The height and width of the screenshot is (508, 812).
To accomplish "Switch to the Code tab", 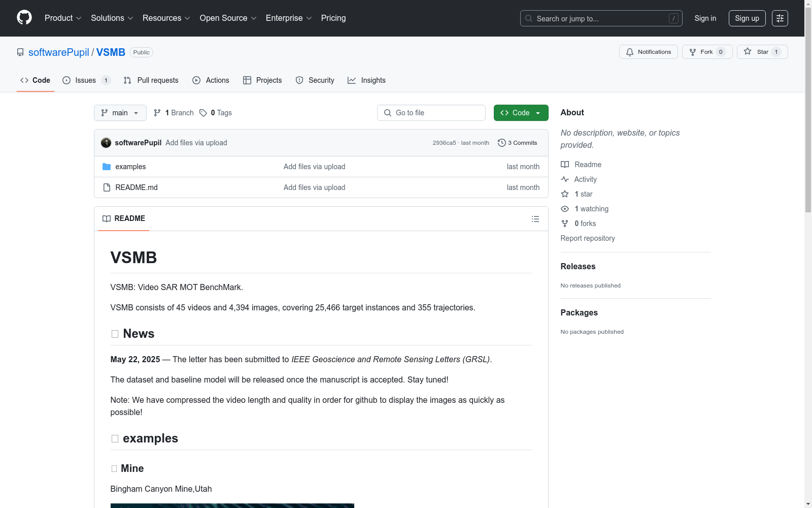I will [x=35, y=80].
